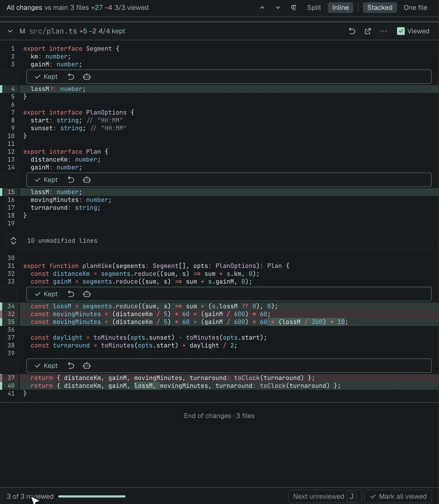Click removed line 32 const movingMinutes
Screen dimensions: 439x504
click(219, 314)
